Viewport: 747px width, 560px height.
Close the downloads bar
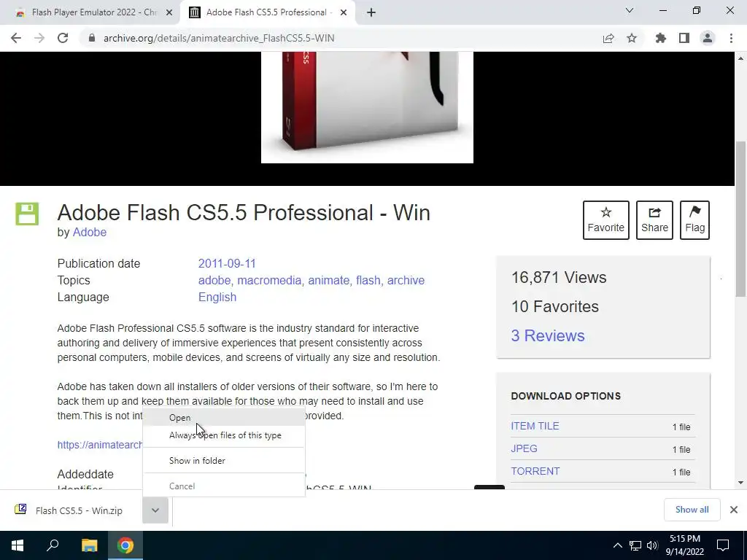(x=734, y=510)
